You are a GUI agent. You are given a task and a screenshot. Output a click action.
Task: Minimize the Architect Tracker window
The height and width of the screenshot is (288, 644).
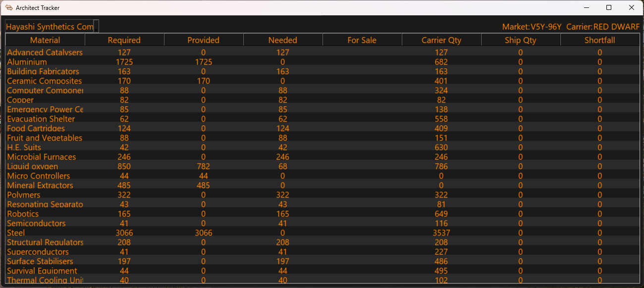(587, 8)
